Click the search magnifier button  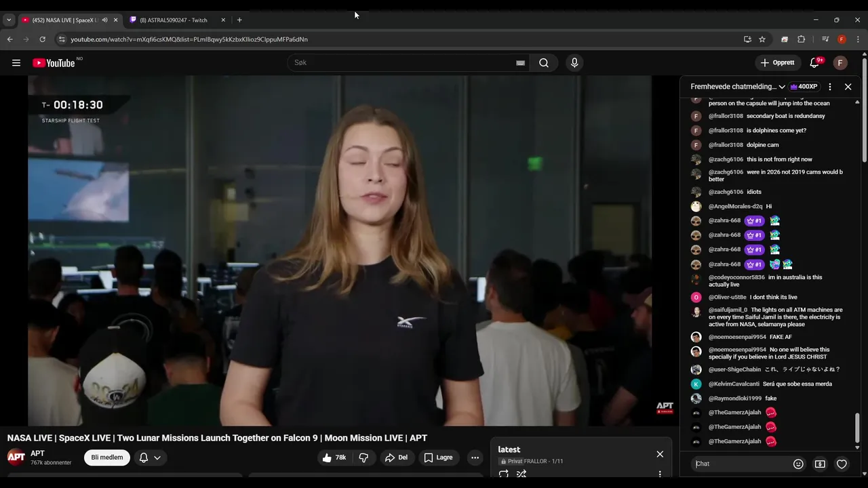[x=544, y=63]
